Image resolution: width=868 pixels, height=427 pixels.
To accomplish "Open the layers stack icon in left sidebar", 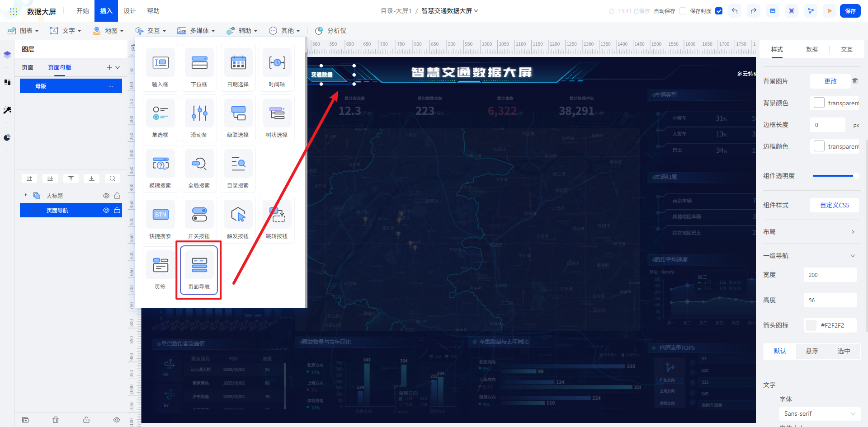I will 7,55.
